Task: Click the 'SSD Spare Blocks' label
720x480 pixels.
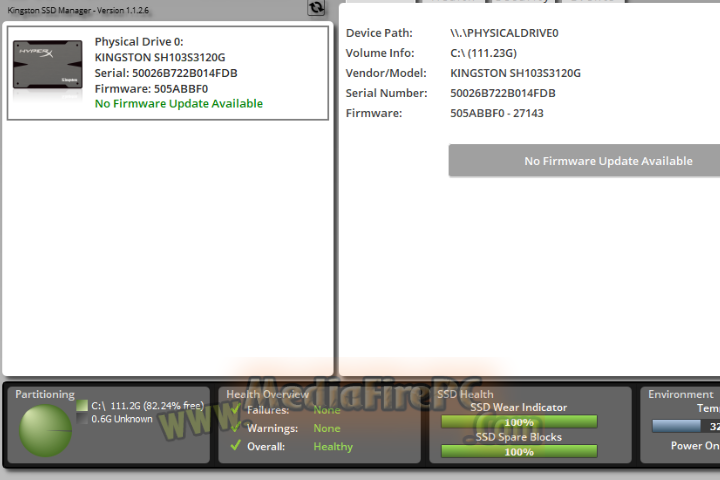Action: click(518, 437)
